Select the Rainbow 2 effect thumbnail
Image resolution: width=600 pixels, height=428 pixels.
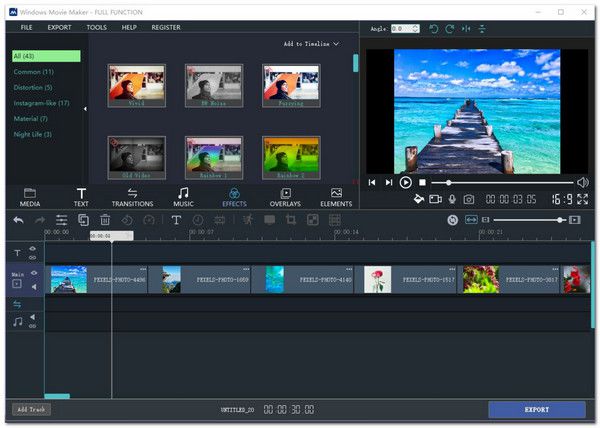tap(291, 158)
